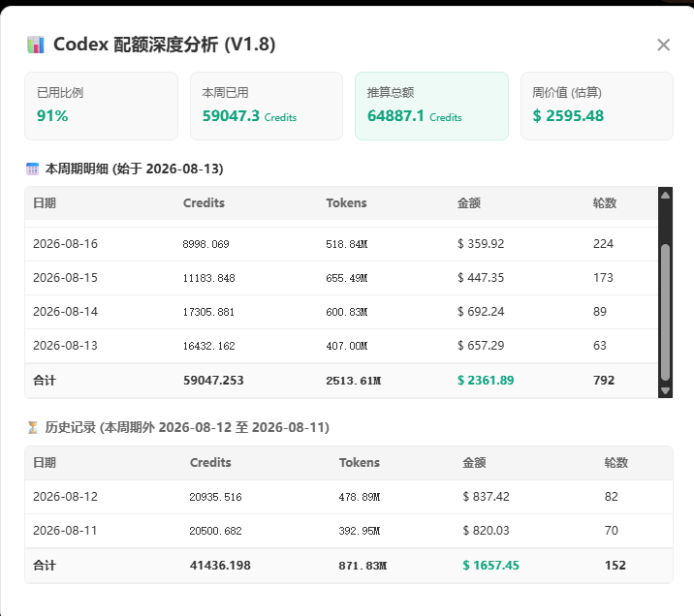Screen dimensions: 694x616
Task: Click history tokens 392.95M
Action: (360, 531)
